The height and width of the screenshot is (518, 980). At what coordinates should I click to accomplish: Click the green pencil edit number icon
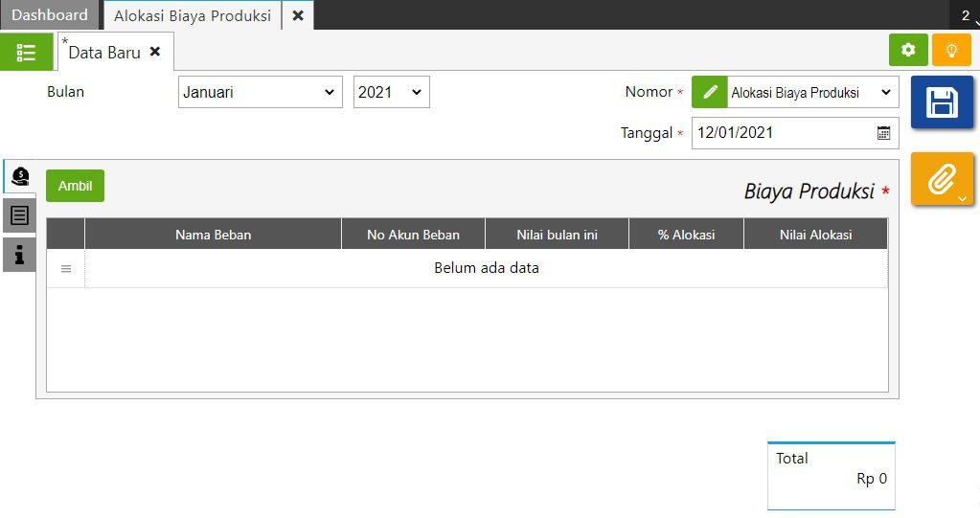(x=710, y=93)
